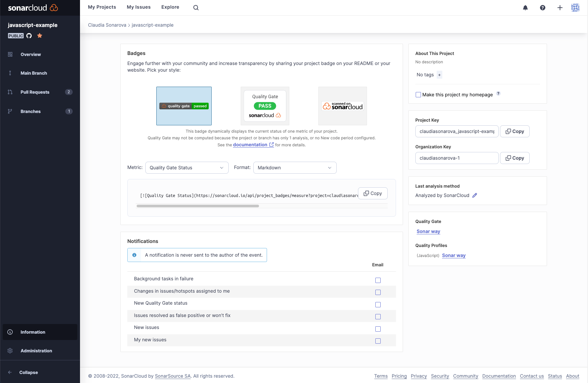The height and width of the screenshot is (383, 588).
Task: Open the notifications bell icon
Action: click(525, 8)
